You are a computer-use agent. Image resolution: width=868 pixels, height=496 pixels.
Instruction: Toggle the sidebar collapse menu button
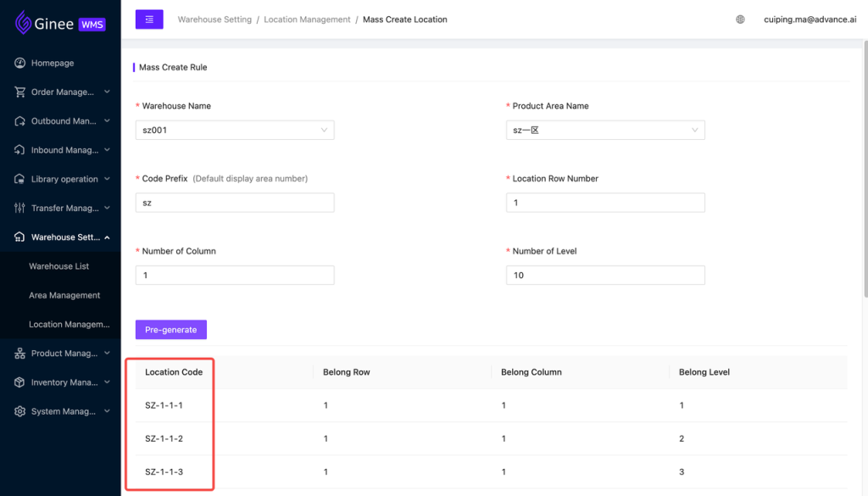coord(149,20)
